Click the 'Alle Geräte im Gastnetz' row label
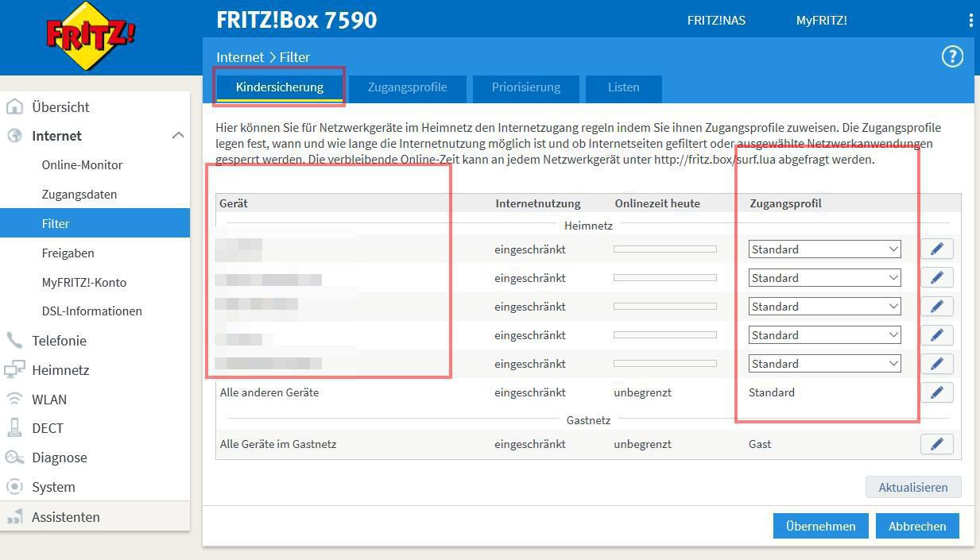This screenshot has width=980, height=560. click(x=278, y=444)
